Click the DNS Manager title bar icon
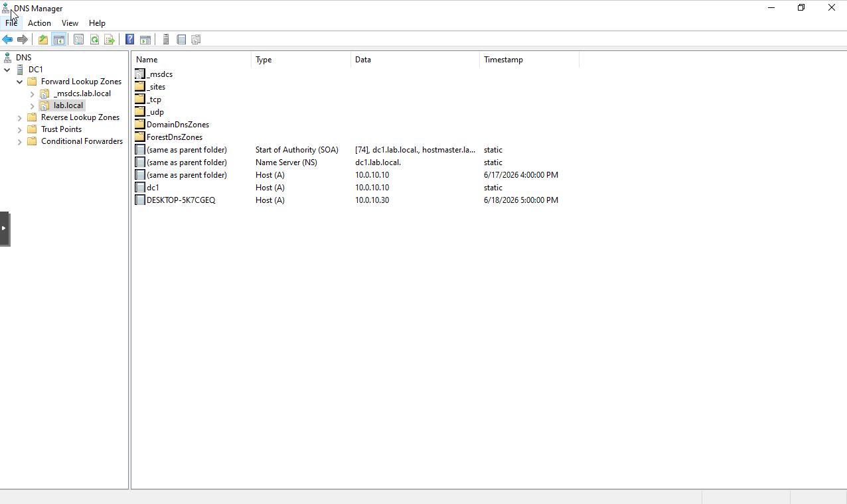This screenshot has width=847, height=504. (7, 8)
